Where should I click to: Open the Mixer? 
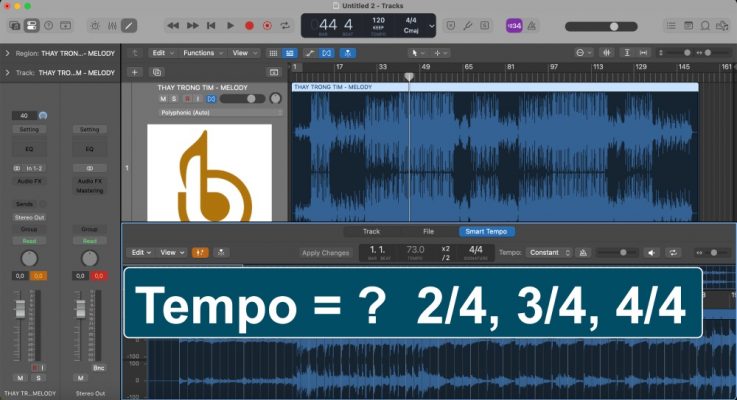click(x=112, y=25)
